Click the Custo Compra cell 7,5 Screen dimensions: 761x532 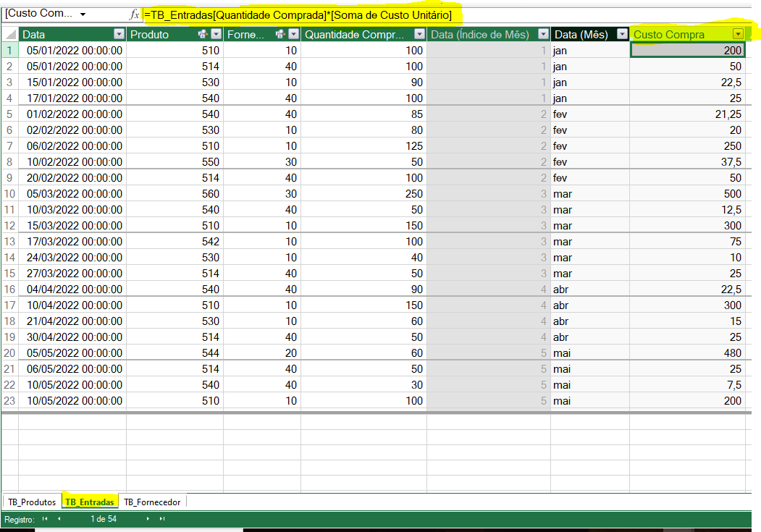click(x=687, y=384)
